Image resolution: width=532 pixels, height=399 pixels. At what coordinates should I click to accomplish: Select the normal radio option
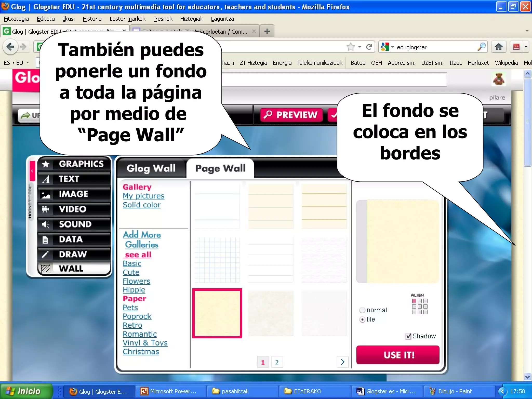(362, 310)
